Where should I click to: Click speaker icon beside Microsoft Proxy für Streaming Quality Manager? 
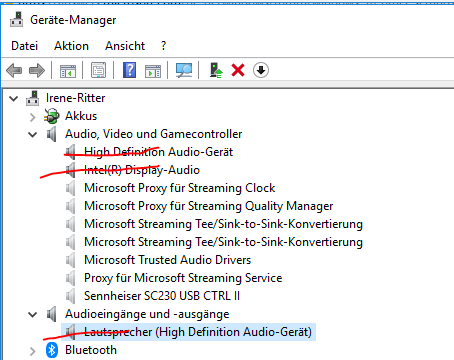[x=71, y=206]
